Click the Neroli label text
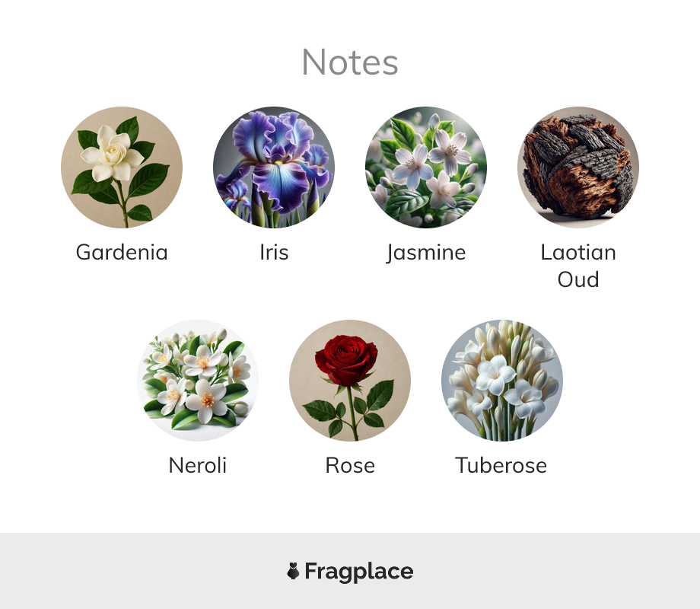This screenshot has height=609, width=700. pos(198,465)
